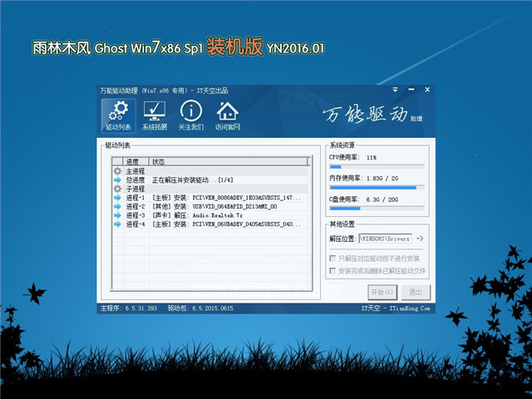Select row PCI\VEN_06UB&DEV_0405

210,224
